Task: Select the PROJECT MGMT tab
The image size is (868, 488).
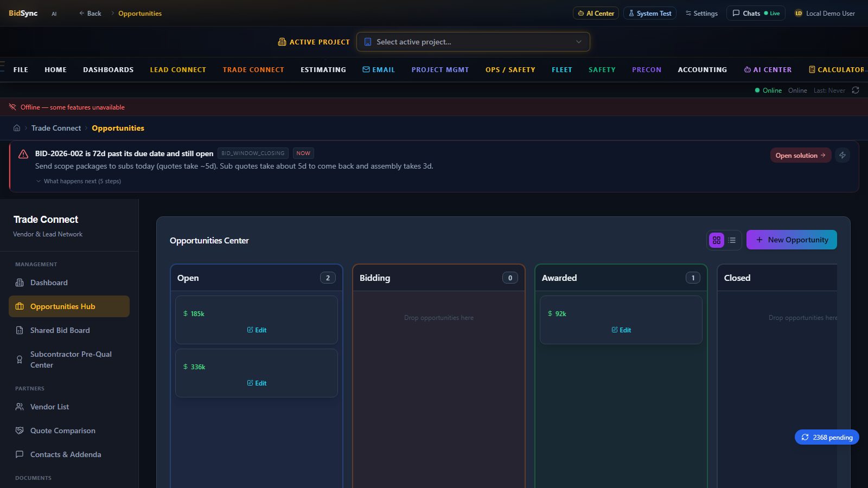Action: 440,69
